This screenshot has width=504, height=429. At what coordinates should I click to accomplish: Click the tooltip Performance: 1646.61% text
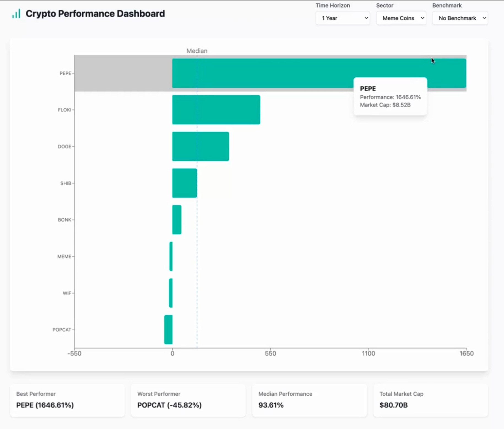click(x=390, y=97)
